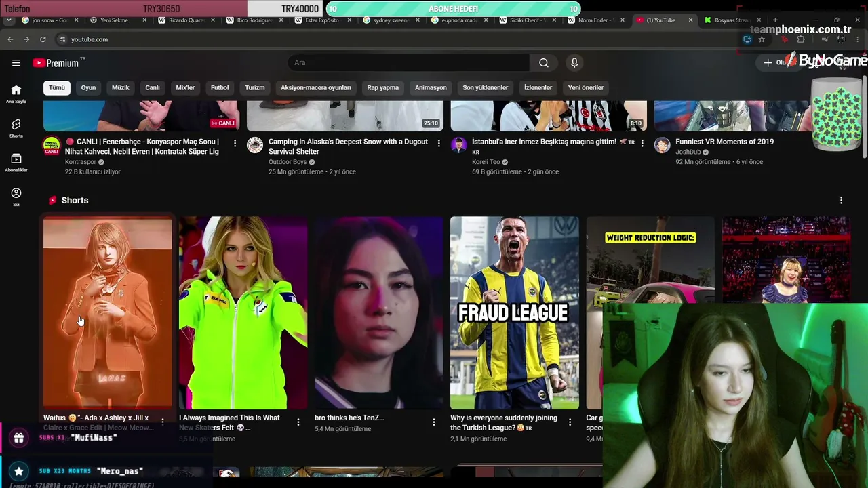This screenshot has height=488, width=868.
Task: Start voice search with the microphone icon
Action: pos(574,63)
